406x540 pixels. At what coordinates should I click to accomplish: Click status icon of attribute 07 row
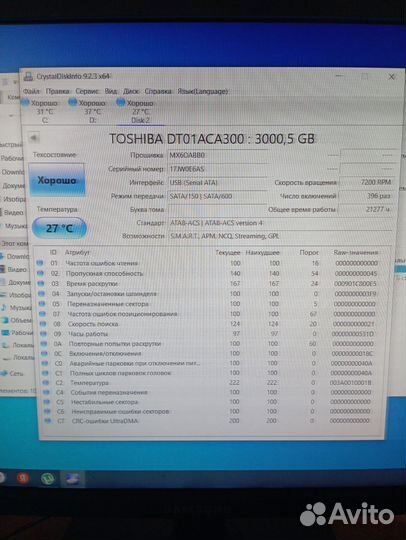coord(43,314)
